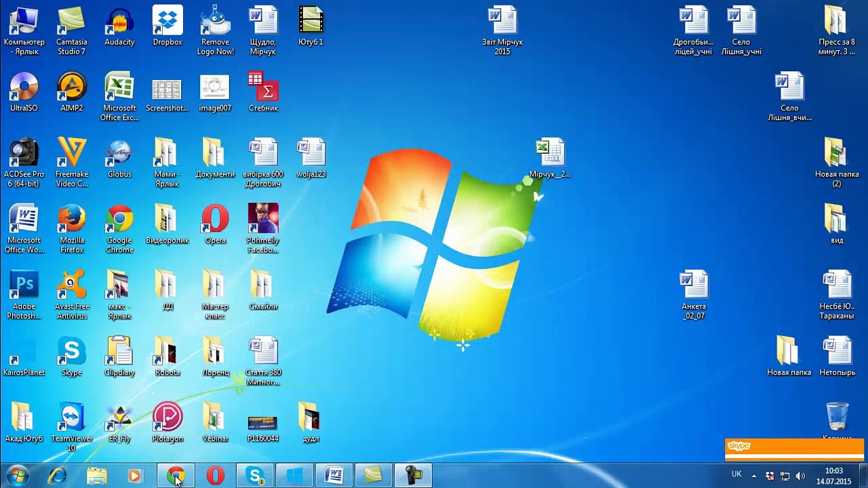Show hidden system tray icons
The height and width of the screenshot is (488, 868).
[x=753, y=476]
